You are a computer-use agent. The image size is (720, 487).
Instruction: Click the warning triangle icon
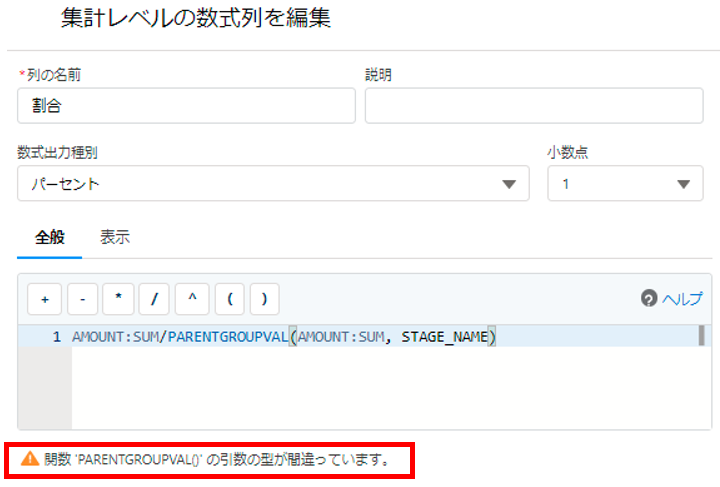[30, 459]
